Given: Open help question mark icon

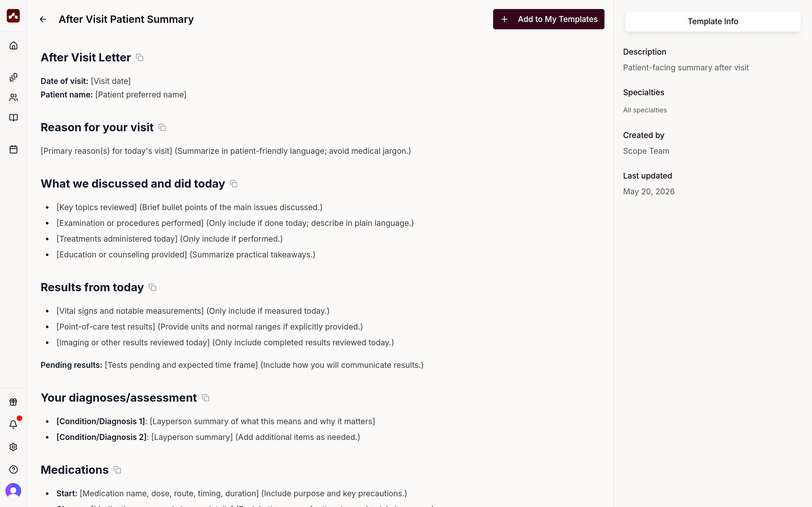Looking at the screenshot, I should 14,470.
